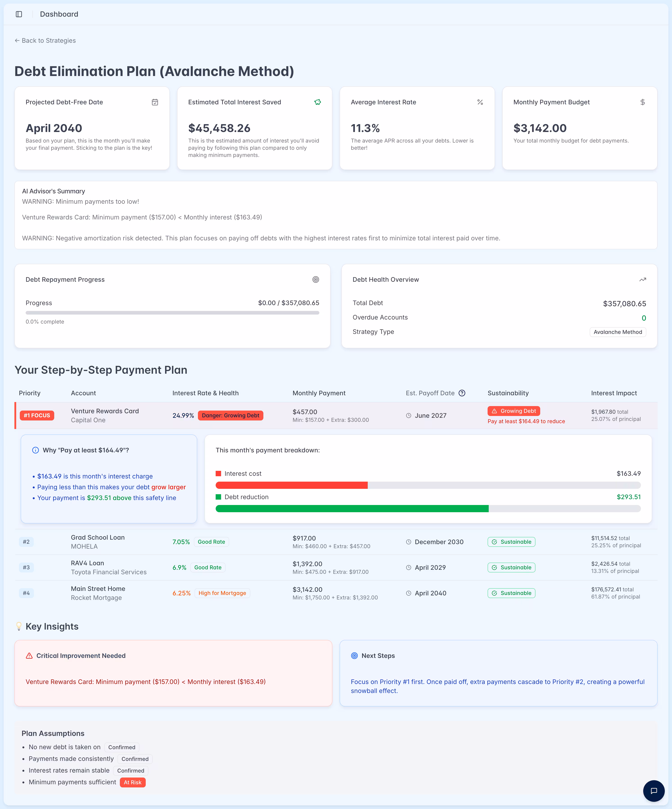Click the Debt Repayment progress bar
This screenshot has height=809, width=672.
coord(172,313)
